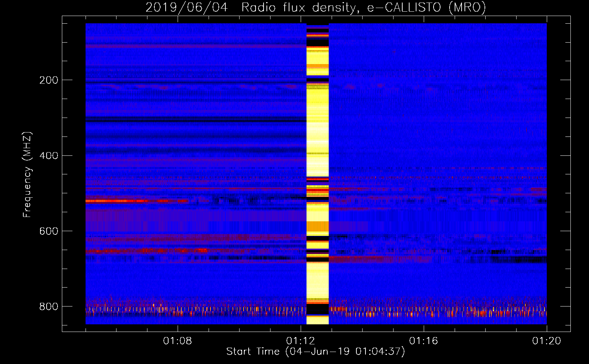
Task: Click the 400 frequency tick label
Action: coord(49,156)
